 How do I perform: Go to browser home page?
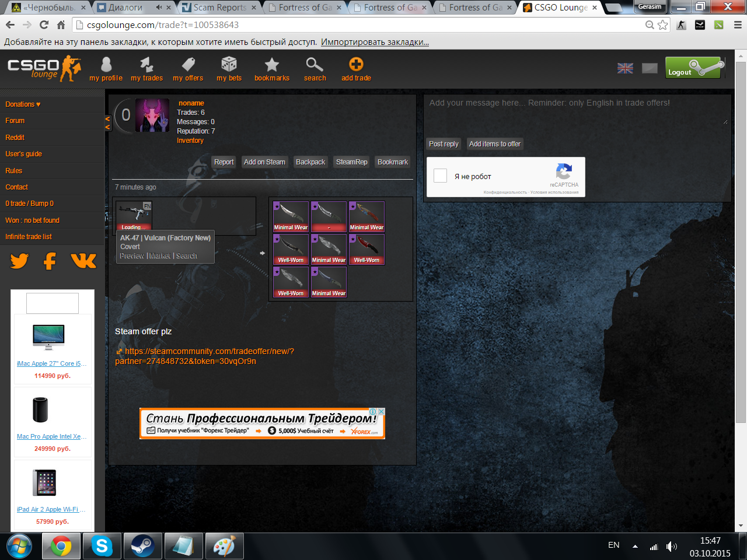(x=61, y=24)
